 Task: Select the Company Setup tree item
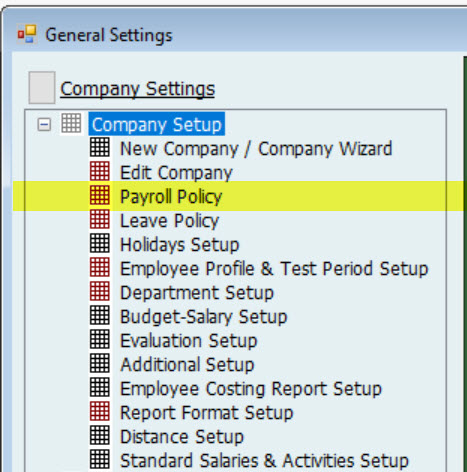(157, 124)
